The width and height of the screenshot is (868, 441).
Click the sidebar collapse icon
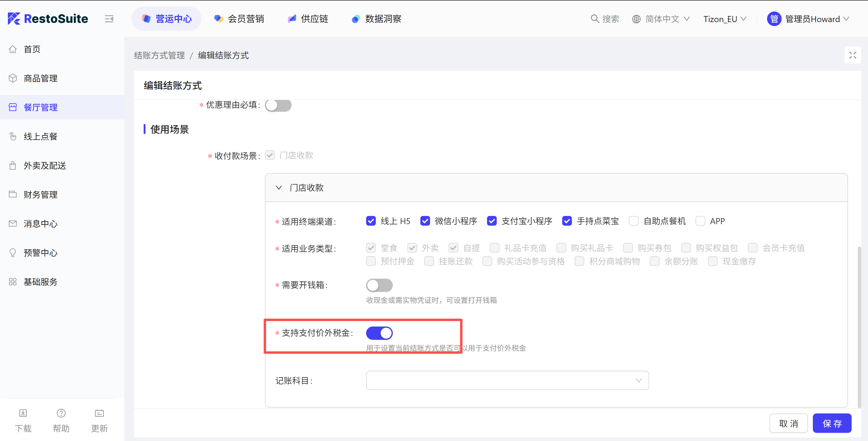coord(109,19)
